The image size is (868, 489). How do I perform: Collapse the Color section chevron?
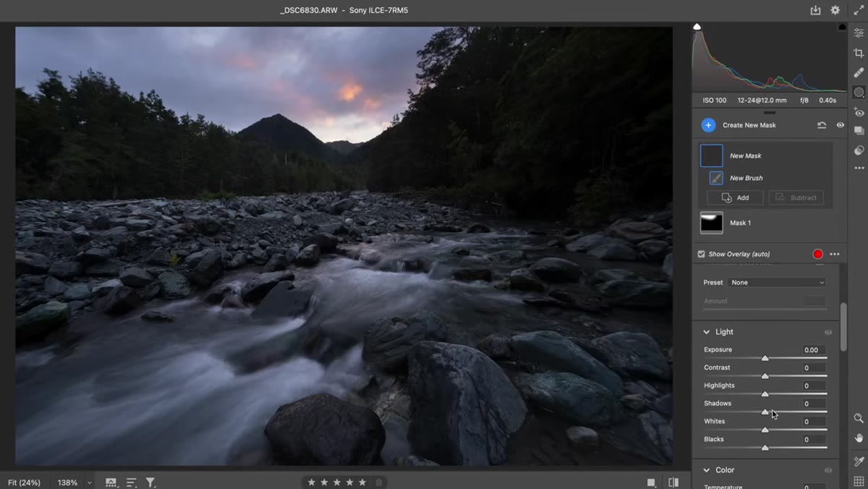707,470
